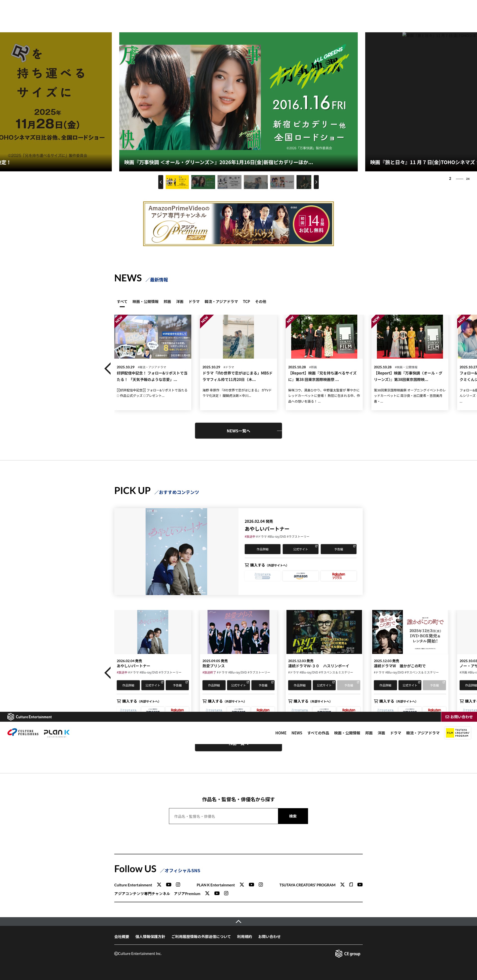Image resolution: width=477 pixels, height=980 pixels.
Task: Open アジアPremium X account
Action: point(207,893)
